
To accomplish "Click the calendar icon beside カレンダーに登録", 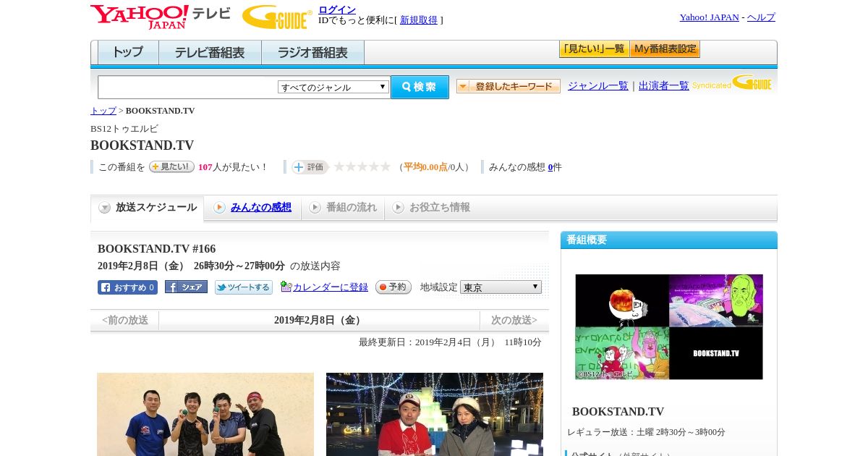I will pyautogui.click(x=286, y=287).
